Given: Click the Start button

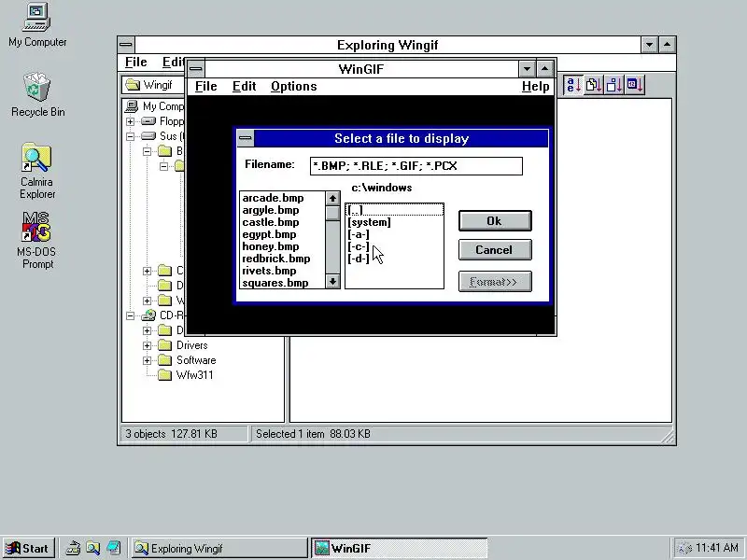Looking at the screenshot, I should [x=29, y=548].
